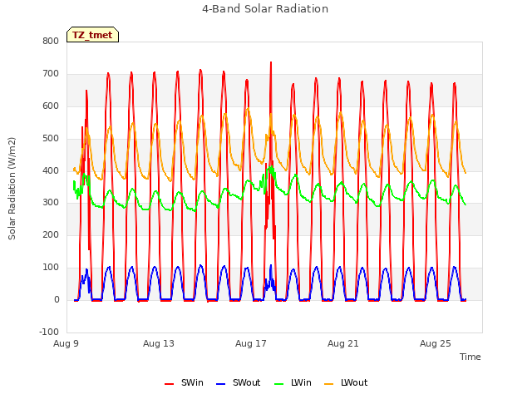Click the 600 y-axis tick label

click(x=51, y=106)
